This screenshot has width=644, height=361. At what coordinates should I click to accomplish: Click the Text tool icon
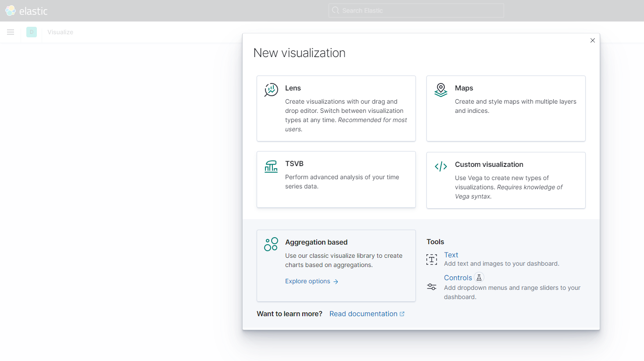tap(432, 260)
